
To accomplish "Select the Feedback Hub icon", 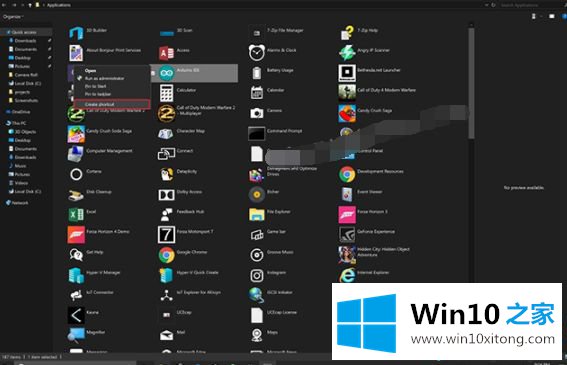I will [166, 215].
